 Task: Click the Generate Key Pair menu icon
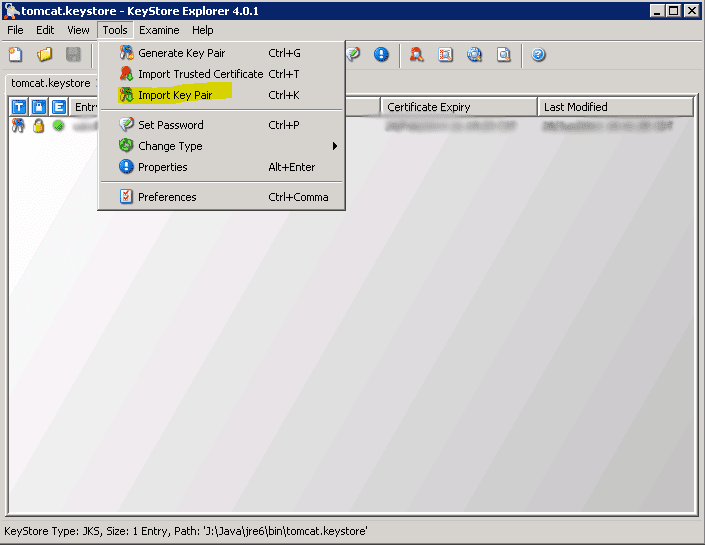(x=126, y=53)
